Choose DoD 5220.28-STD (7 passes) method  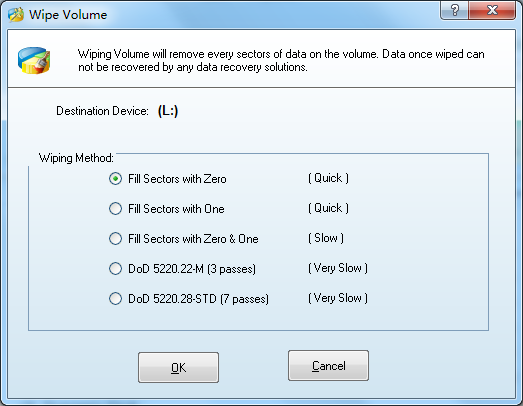coord(115,299)
